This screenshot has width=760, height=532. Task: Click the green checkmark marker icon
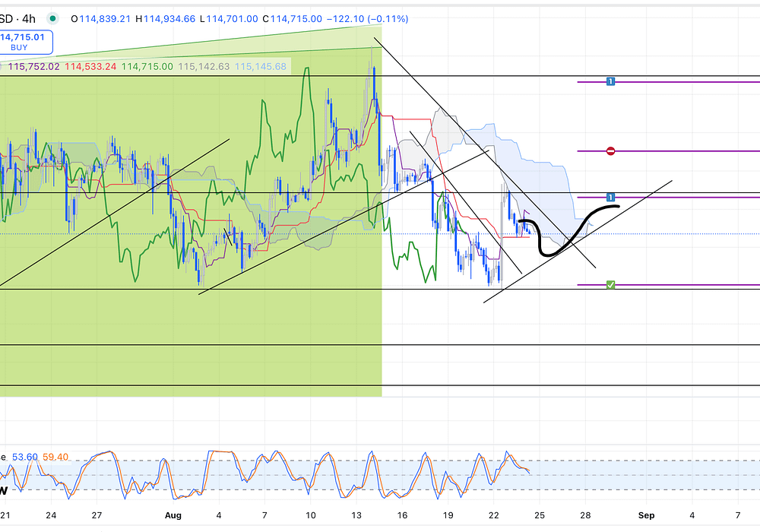point(610,285)
